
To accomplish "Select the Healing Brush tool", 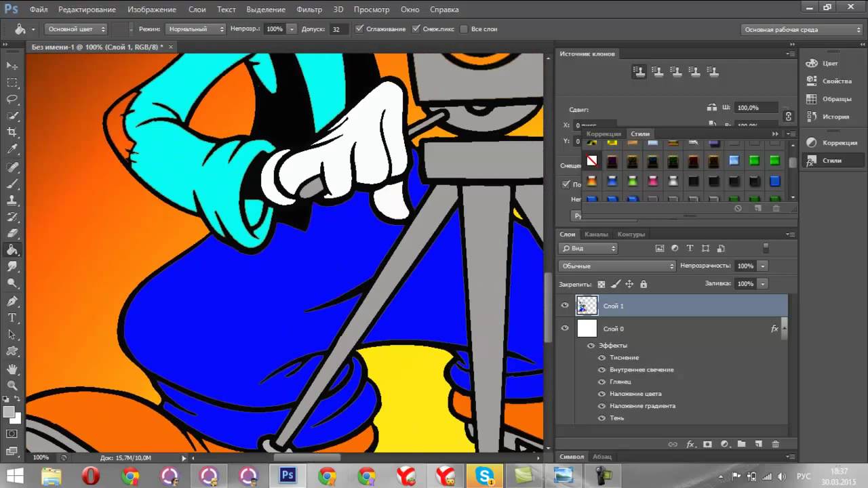I will point(12,167).
